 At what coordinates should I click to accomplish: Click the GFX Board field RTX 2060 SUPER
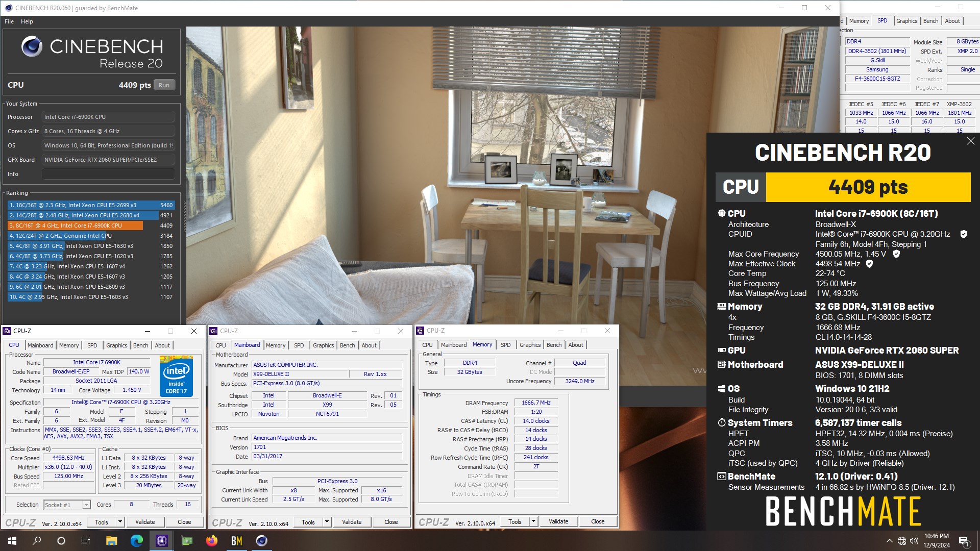click(x=108, y=160)
